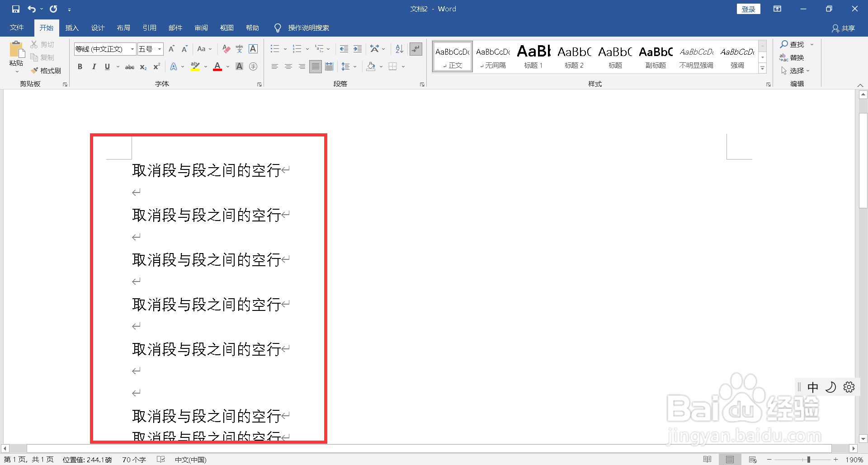
Task: Toggle show/hide paragraph marks
Action: (416, 49)
